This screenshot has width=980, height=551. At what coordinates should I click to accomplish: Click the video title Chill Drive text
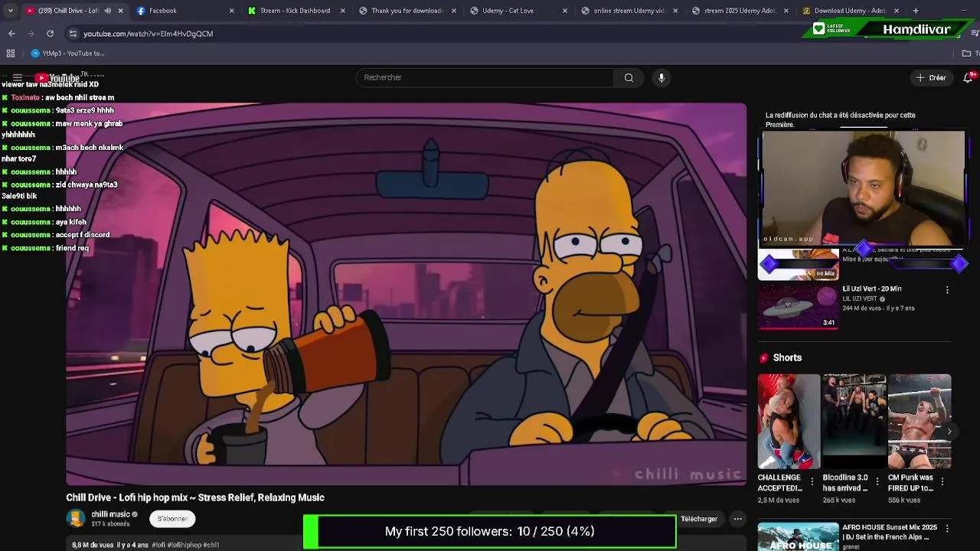(x=195, y=497)
